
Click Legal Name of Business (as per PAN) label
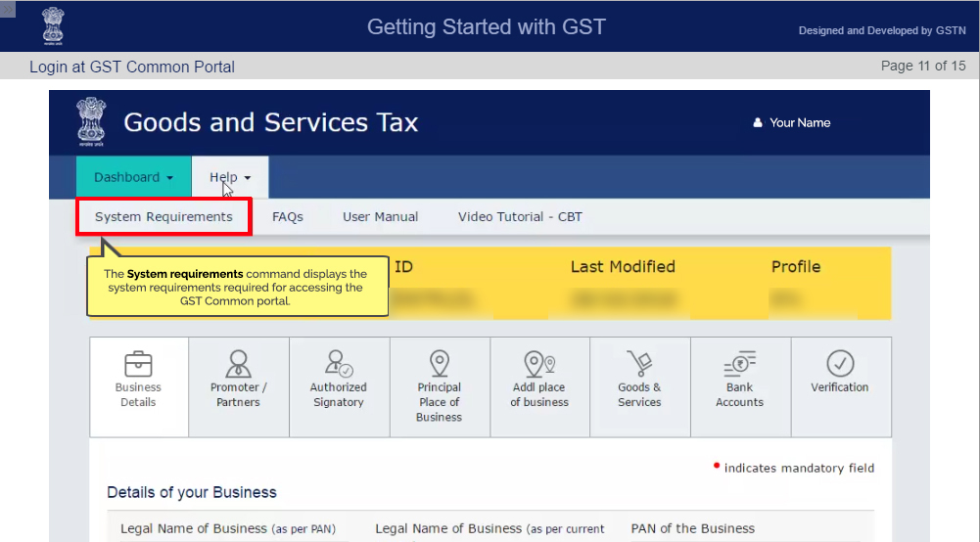pyautogui.click(x=228, y=528)
